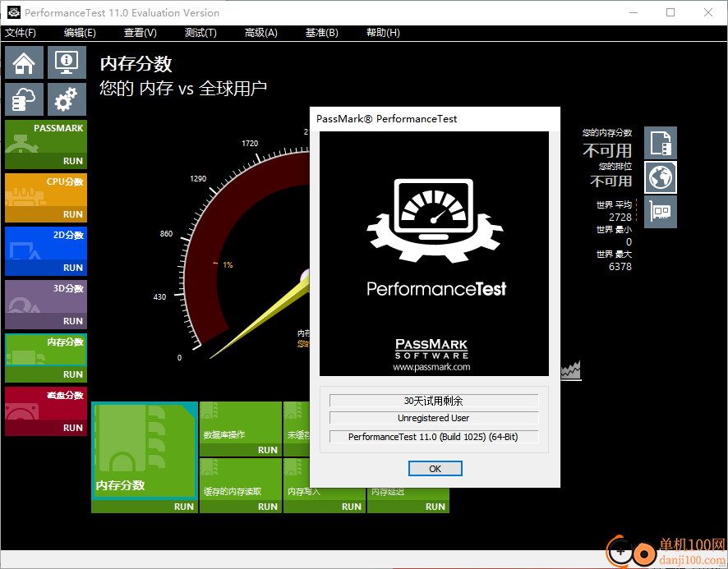
Task: Select the 磁盘分数 tile
Action: pyautogui.click(x=46, y=404)
